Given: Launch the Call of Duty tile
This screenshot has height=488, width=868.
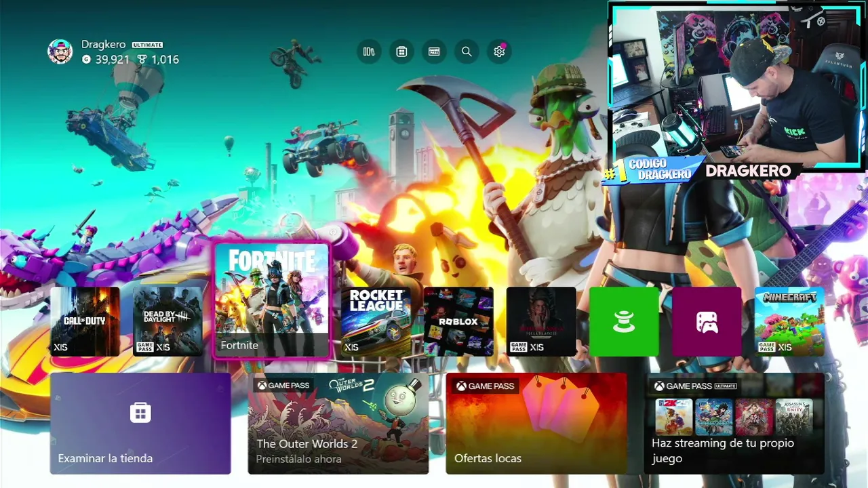Looking at the screenshot, I should coord(85,321).
